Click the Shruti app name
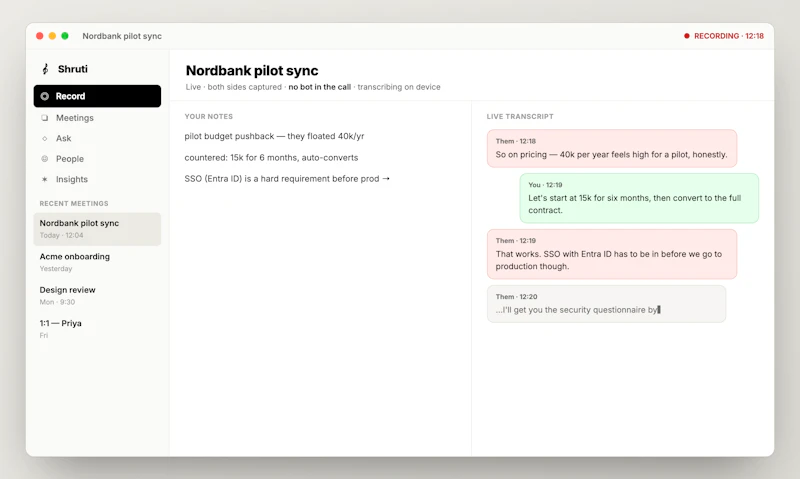Viewport: 800px width, 479px height. click(x=72, y=69)
